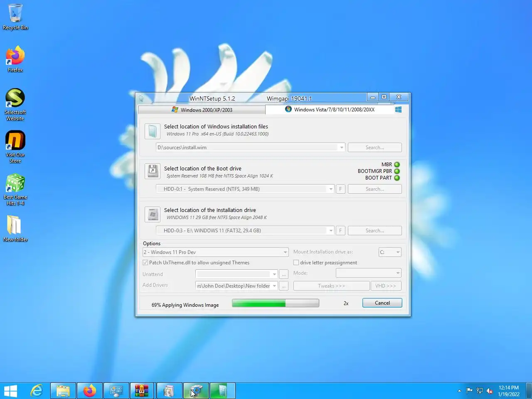Viewport: 532px width, 399px height.
Task: Click the Windows logo icon beside tabs
Action: (x=398, y=109)
